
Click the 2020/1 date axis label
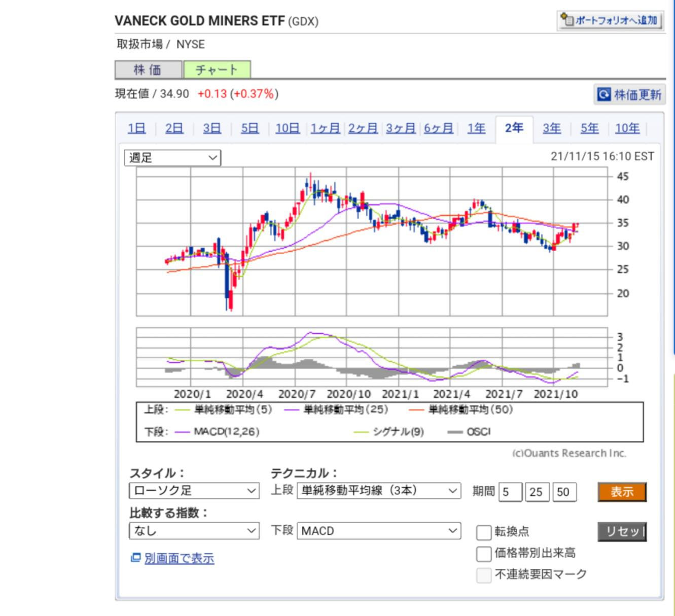click(x=192, y=394)
